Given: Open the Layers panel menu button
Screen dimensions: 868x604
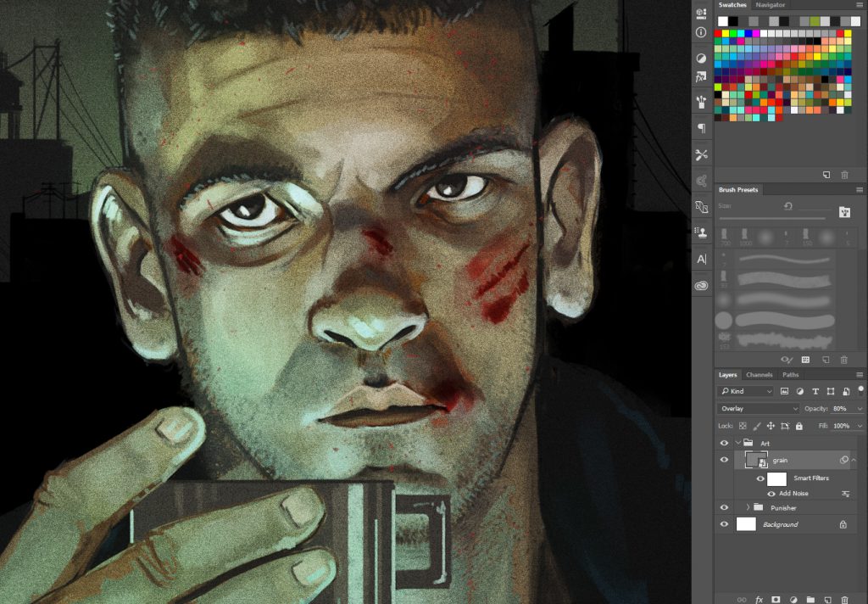Looking at the screenshot, I should 861,374.
